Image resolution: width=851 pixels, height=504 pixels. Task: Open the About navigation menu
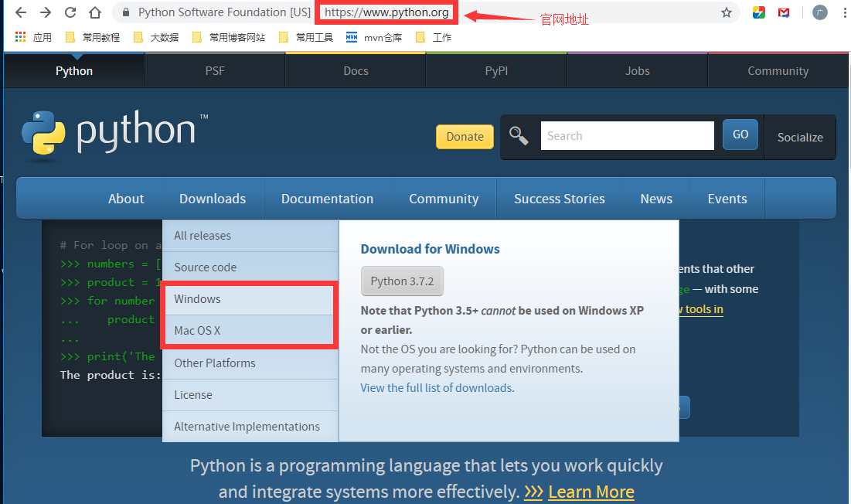click(126, 199)
